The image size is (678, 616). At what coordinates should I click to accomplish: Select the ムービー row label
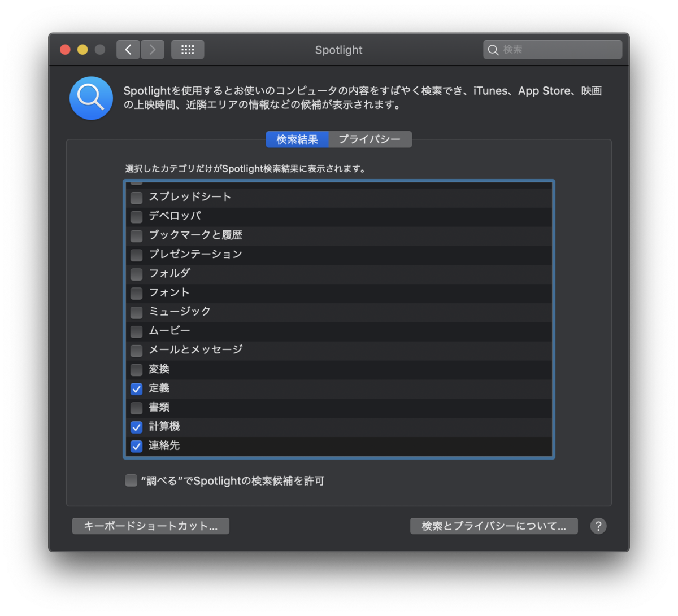169,331
